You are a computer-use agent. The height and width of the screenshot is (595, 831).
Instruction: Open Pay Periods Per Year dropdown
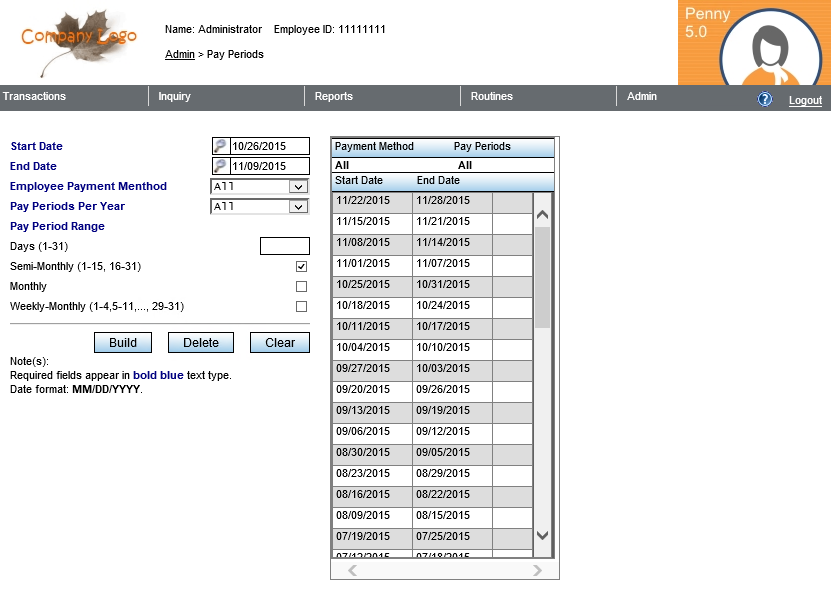click(x=297, y=206)
